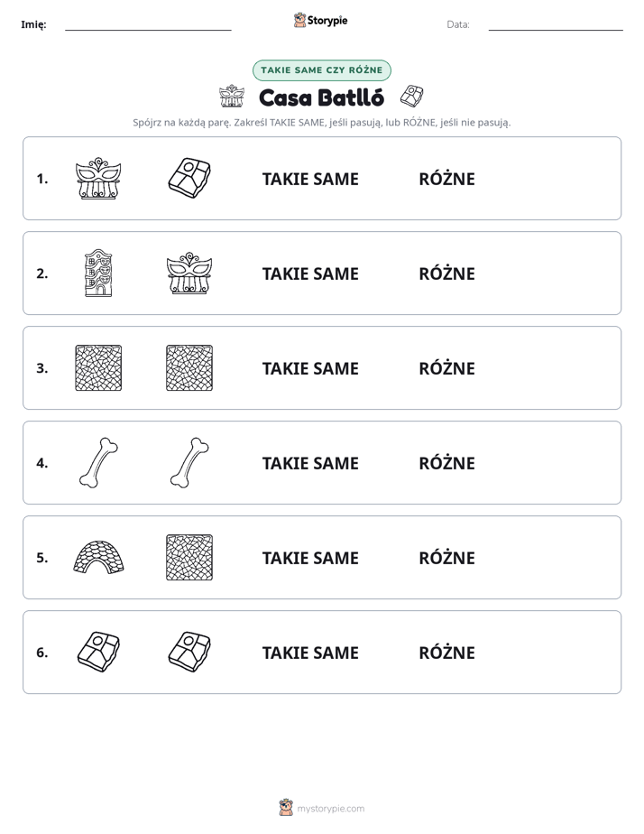The image size is (644, 834).
Task: Click the Imię name line field
Action: click(148, 24)
